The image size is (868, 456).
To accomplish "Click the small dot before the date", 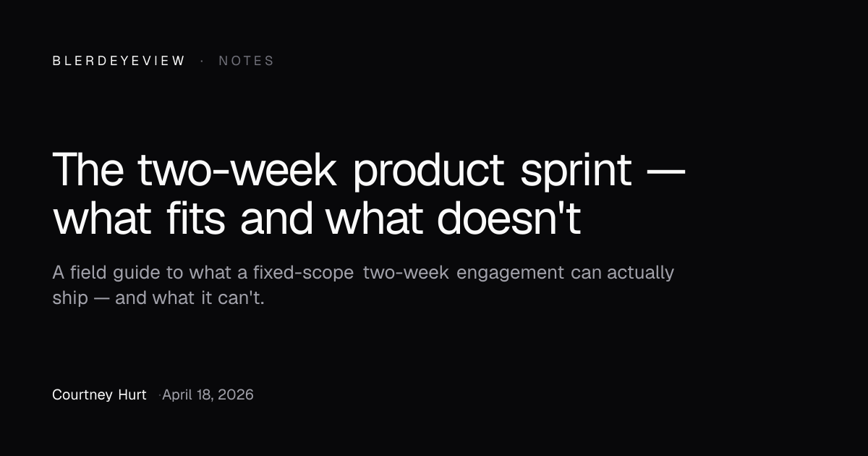I will coord(159,396).
